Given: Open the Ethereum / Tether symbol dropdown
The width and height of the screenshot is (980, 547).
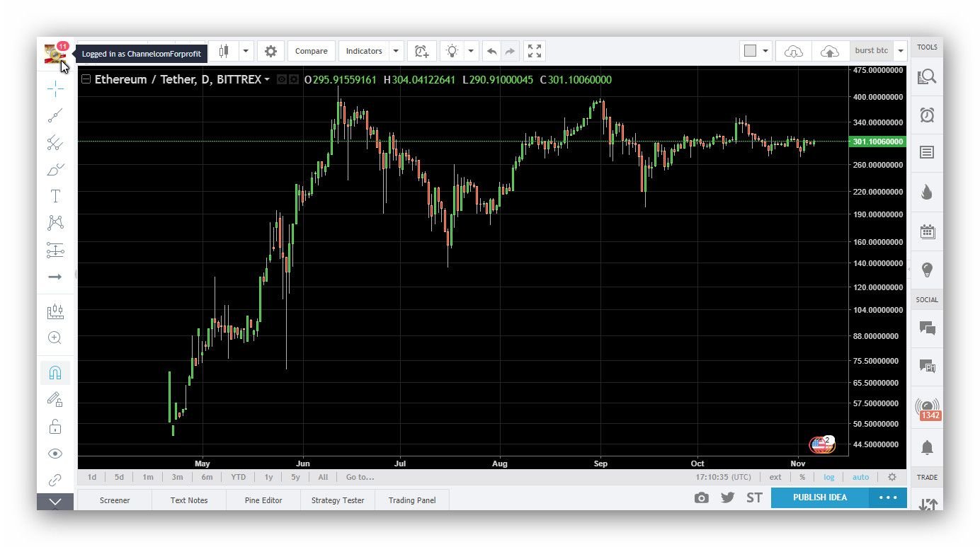Looking at the screenshot, I should (267, 80).
